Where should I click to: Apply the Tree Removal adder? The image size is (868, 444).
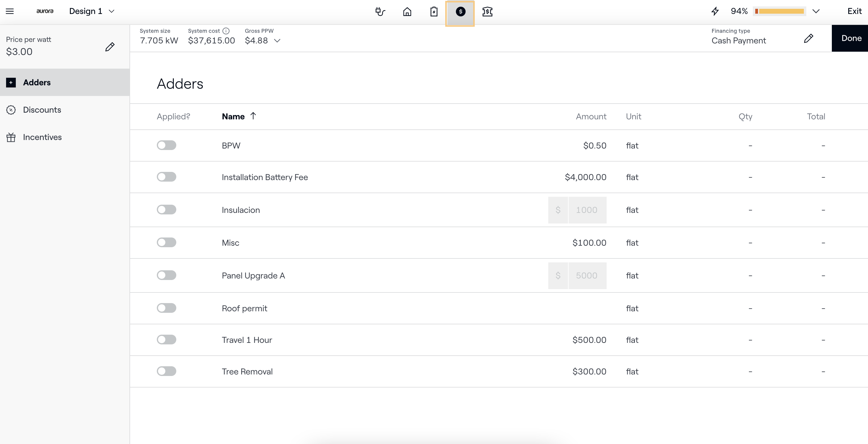pyautogui.click(x=167, y=371)
